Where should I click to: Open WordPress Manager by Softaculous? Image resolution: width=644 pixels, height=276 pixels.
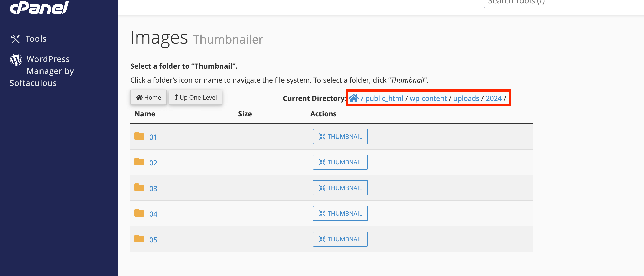tap(42, 71)
